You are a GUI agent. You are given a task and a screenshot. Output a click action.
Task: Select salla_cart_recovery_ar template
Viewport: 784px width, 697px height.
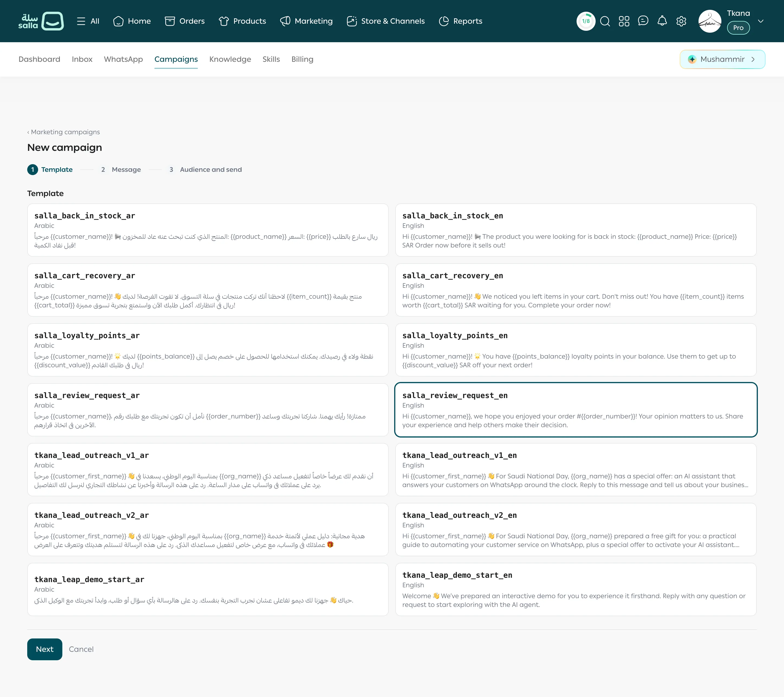click(208, 290)
